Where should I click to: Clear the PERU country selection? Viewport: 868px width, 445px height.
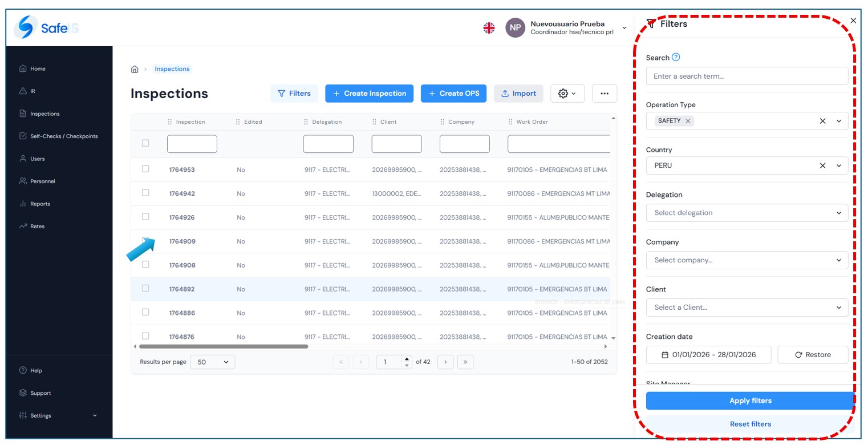click(822, 165)
